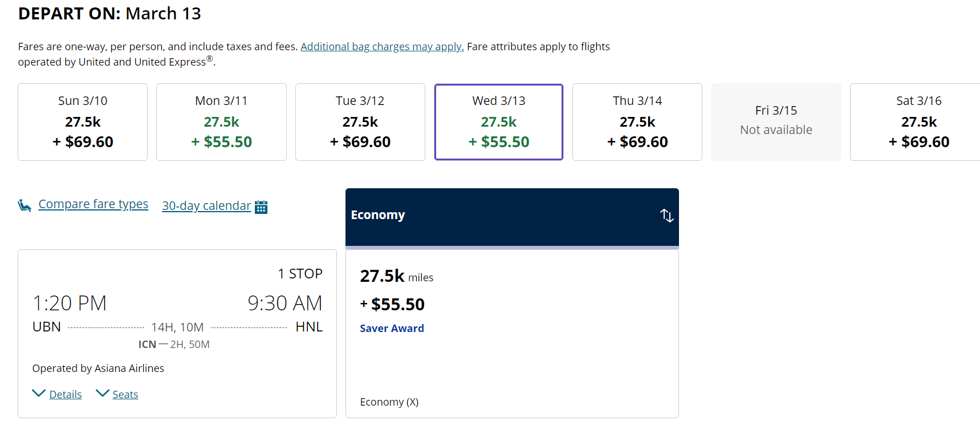Screen dimensions: 980x425
Task: Expand the seat map with the Seats chevron
Action: point(102,394)
